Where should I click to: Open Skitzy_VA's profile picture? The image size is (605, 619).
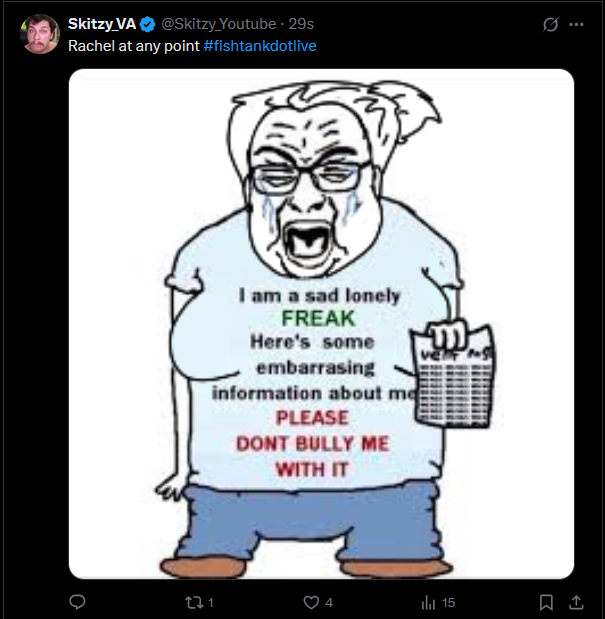40,34
